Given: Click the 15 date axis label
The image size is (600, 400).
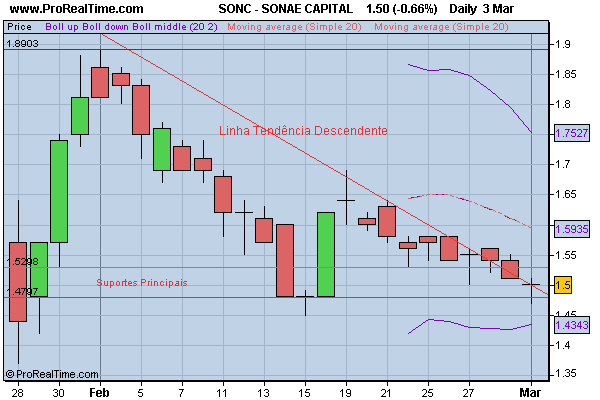Looking at the screenshot, I should point(304,393).
